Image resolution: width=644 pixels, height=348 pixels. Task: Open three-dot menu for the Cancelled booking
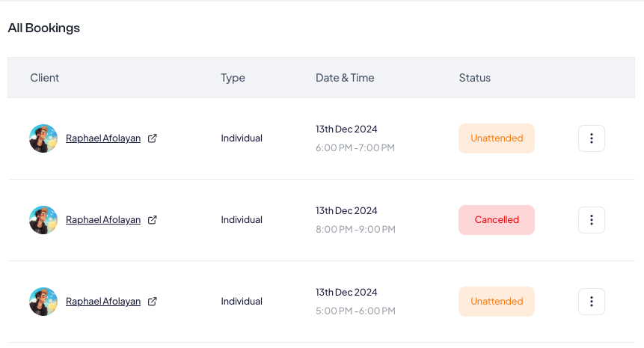tap(592, 220)
